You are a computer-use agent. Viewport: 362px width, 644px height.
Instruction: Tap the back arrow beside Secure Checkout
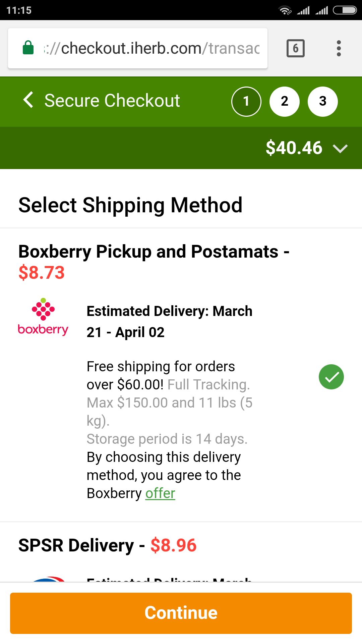[x=28, y=100]
